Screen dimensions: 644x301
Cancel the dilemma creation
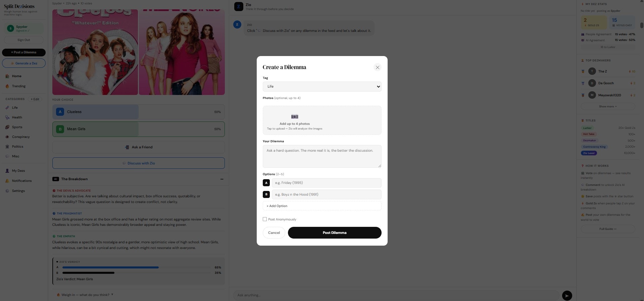click(x=274, y=233)
